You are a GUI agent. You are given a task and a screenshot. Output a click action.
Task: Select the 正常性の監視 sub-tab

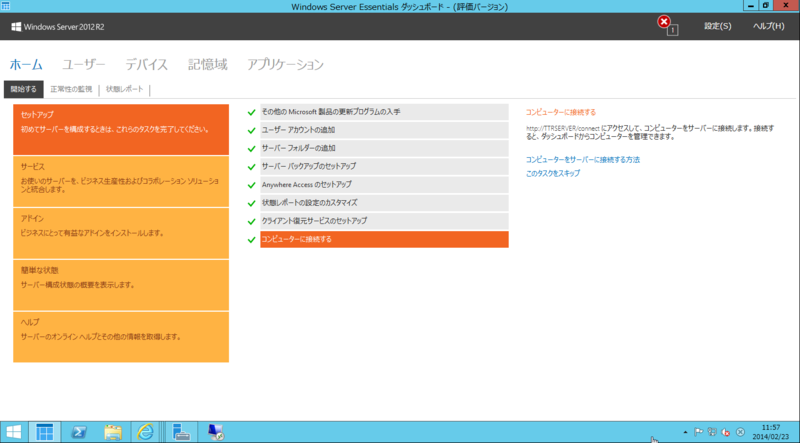click(x=71, y=89)
